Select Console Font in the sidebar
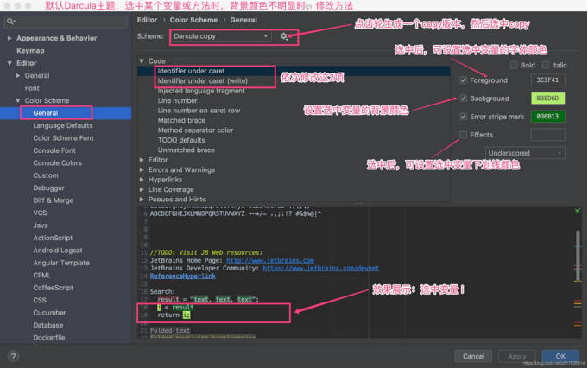The image size is (588, 369). pyautogui.click(x=54, y=150)
